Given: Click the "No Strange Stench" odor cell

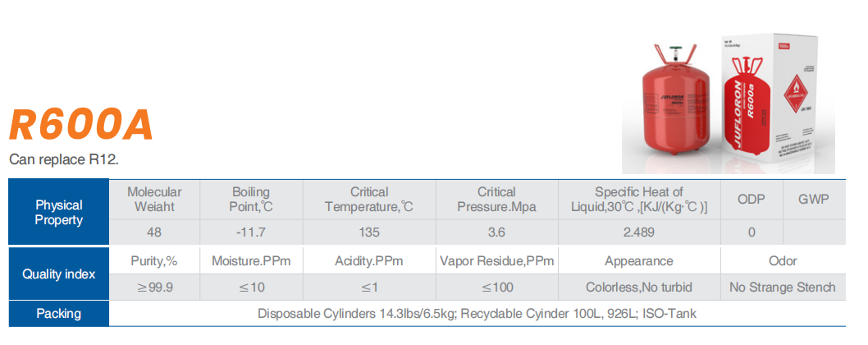Looking at the screenshot, I should tap(783, 287).
